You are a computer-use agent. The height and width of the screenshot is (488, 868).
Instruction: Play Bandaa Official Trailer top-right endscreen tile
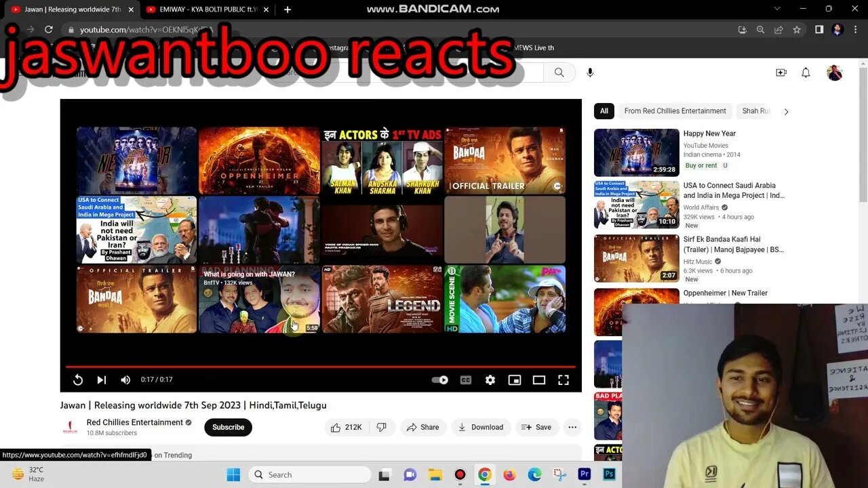505,161
